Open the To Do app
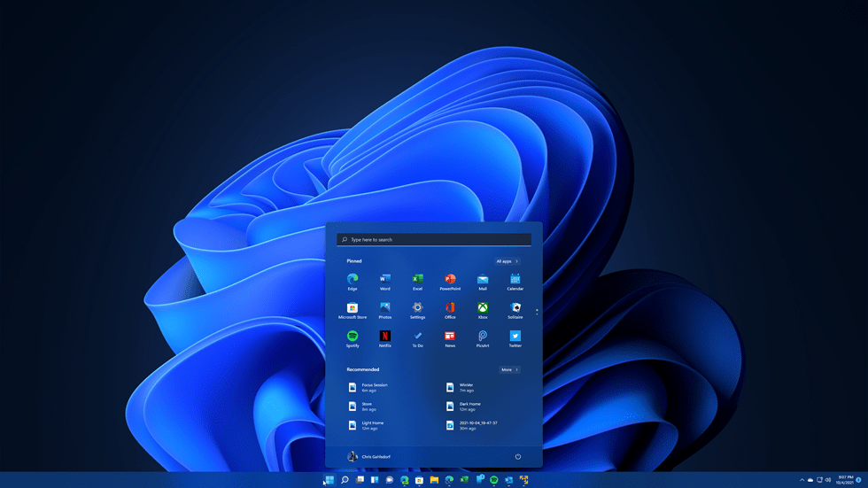Viewport: 868px width, 488px height. point(417,338)
